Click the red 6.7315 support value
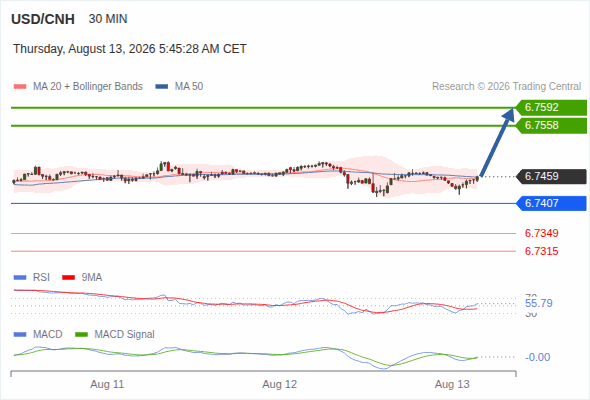 [541, 251]
